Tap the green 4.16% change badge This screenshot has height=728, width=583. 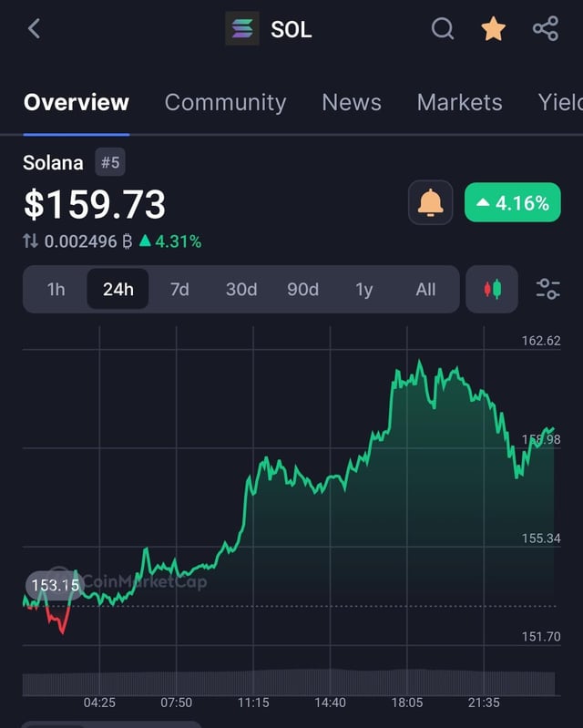tap(513, 203)
